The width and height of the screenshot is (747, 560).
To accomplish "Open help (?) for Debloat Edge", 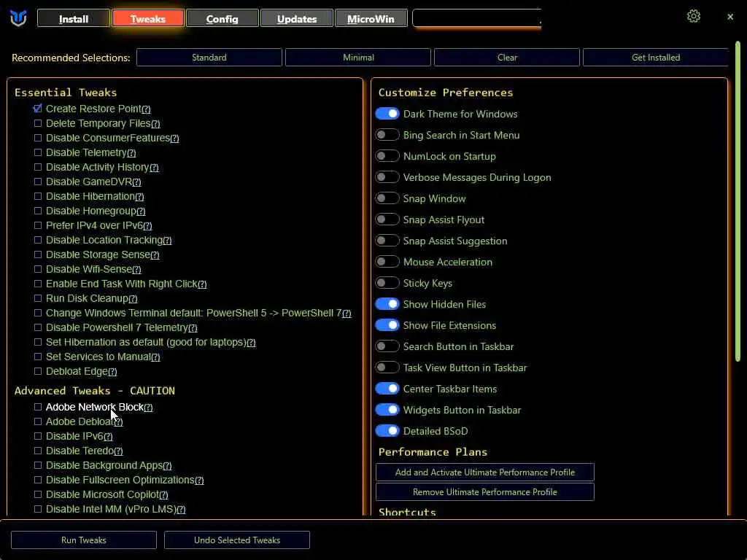I will [x=112, y=372].
